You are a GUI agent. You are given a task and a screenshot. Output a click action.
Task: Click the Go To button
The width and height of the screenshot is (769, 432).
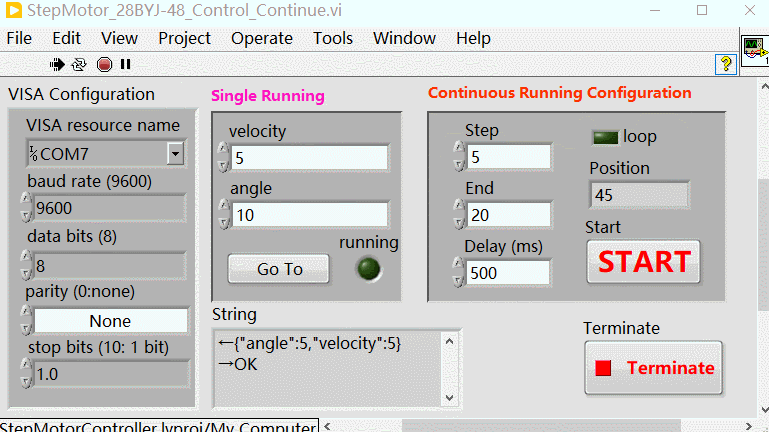279,269
